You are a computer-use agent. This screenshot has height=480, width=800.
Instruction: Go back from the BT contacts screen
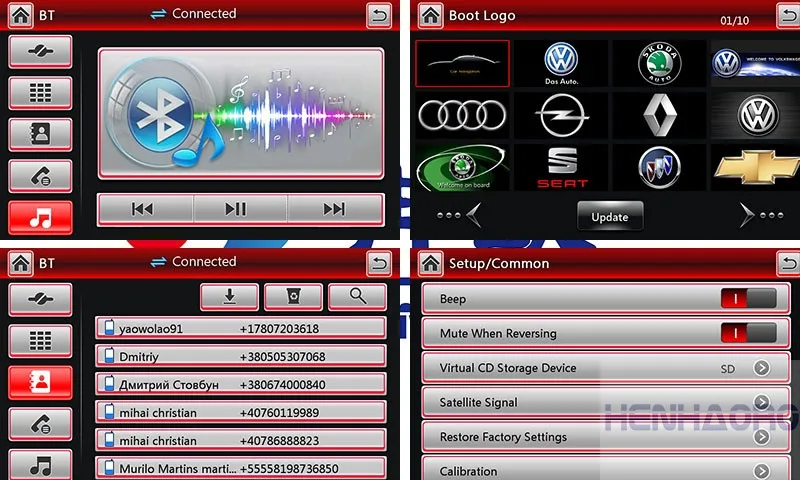coord(379,264)
